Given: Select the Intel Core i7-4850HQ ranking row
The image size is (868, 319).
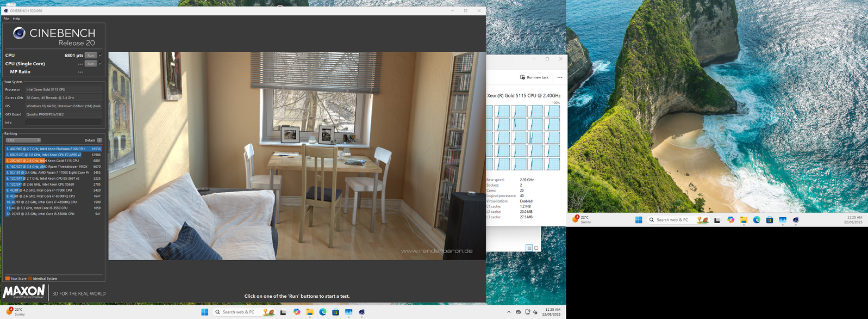Looking at the screenshot, I should click(x=53, y=202).
